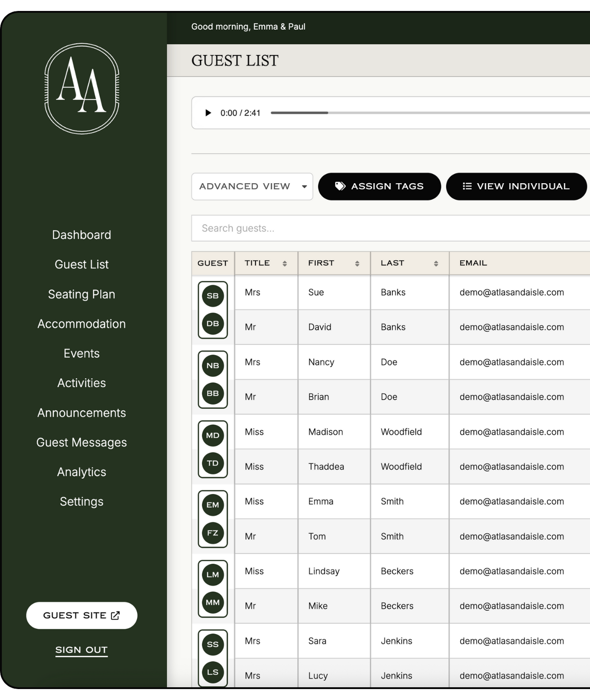Viewport: 590px width, 700px height.
Task: Sort guests by First name column
Action: pyautogui.click(x=357, y=263)
